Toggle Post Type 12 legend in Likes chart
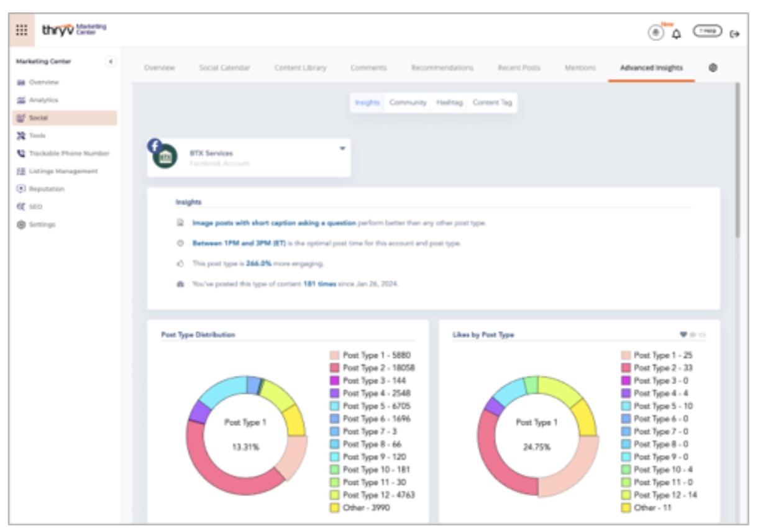Viewport: 758px width, 532px height. point(664,495)
